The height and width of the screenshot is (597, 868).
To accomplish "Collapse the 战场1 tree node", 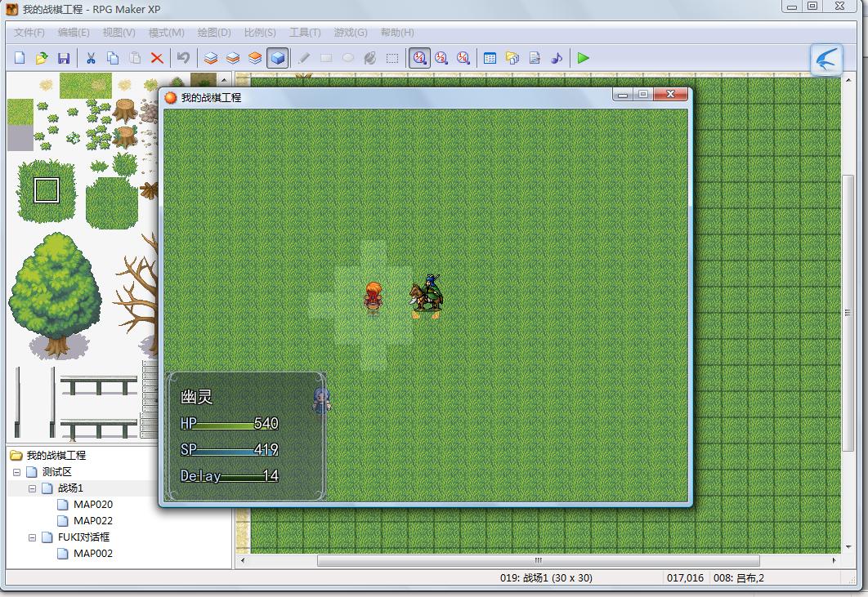I will pos(32,488).
